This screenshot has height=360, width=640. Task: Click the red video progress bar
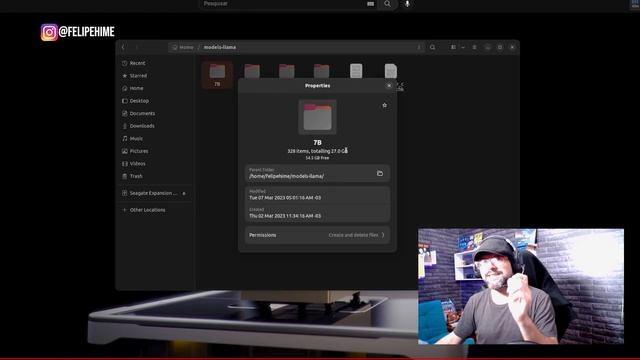[320, 359]
